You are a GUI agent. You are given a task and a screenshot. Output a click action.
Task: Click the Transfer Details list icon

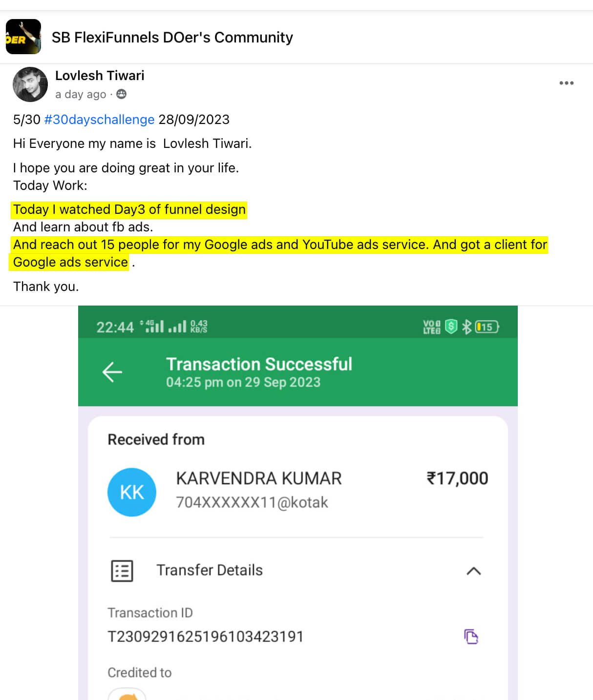click(x=122, y=571)
